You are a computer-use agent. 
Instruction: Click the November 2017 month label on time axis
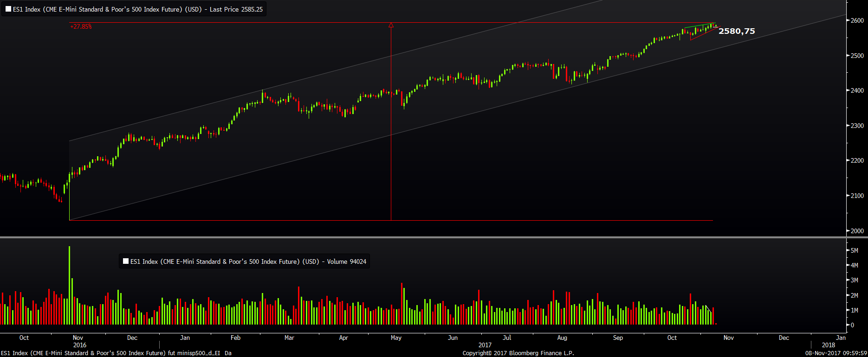click(729, 338)
